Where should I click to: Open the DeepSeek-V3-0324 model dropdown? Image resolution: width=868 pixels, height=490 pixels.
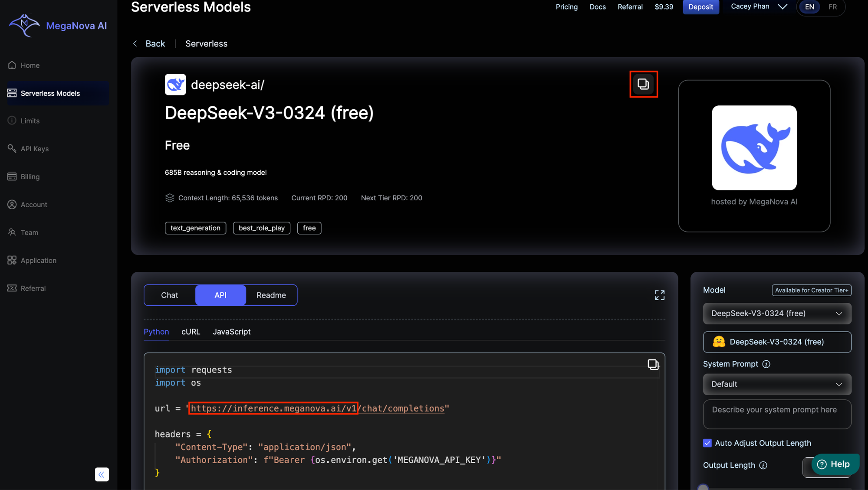[777, 314]
